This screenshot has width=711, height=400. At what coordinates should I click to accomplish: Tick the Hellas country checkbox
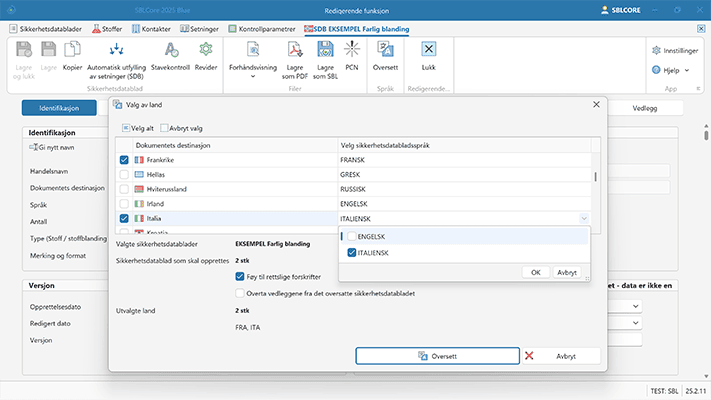coord(124,175)
